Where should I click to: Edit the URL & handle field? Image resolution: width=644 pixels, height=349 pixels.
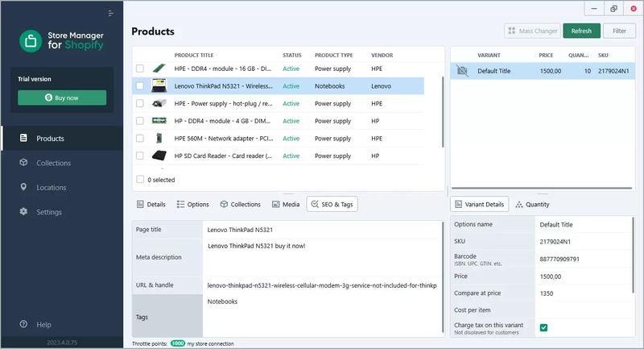tap(323, 285)
